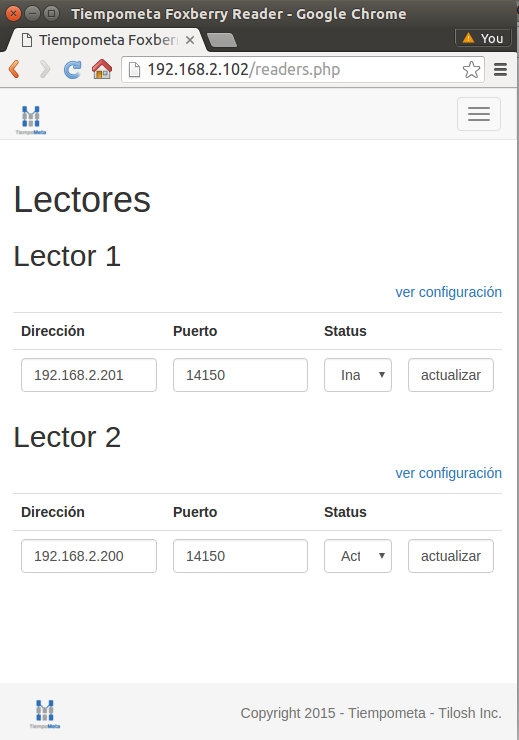Reload the page with refresh icon
This screenshot has height=740, width=519.
coord(73,69)
